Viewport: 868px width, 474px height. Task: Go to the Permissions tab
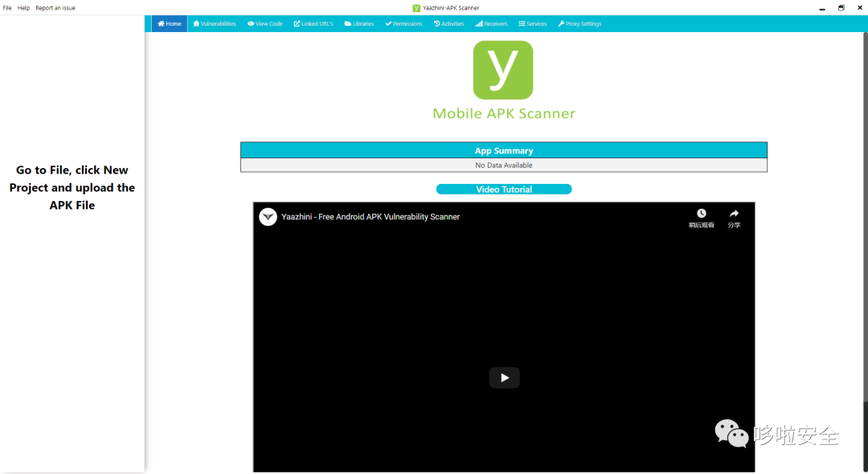tap(403, 24)
